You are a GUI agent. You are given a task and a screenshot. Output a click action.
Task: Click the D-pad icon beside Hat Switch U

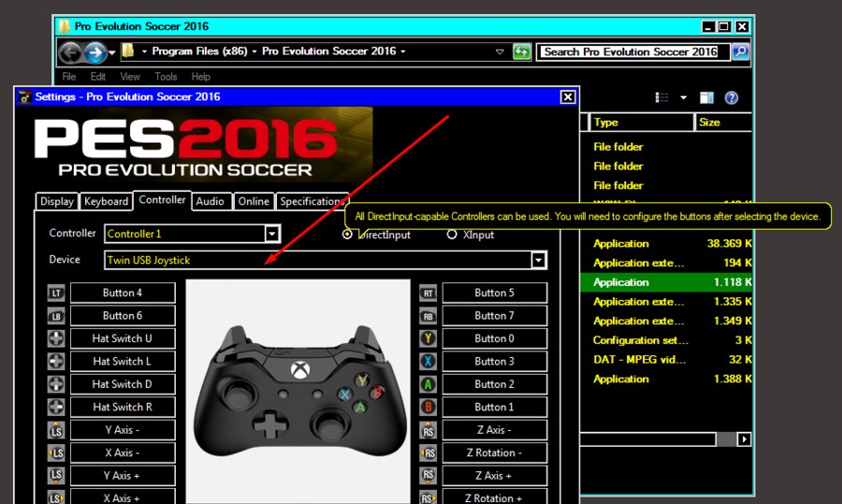(x=56, y=338)
